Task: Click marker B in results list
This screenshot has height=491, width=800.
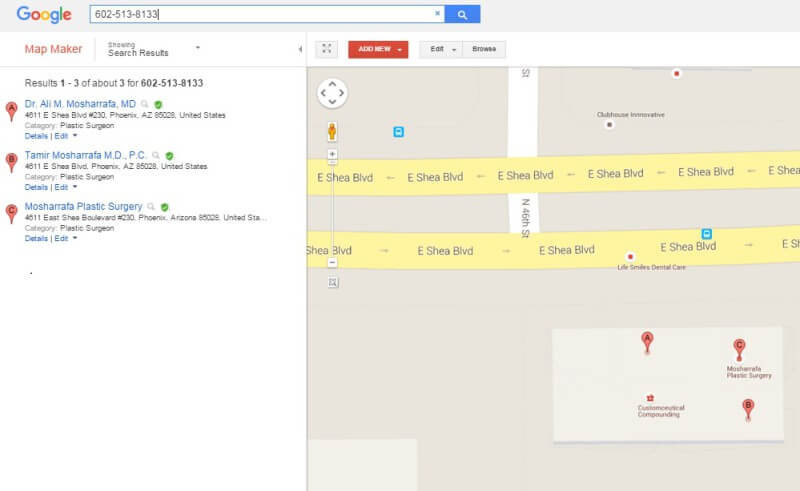Action: pos(11,162)
